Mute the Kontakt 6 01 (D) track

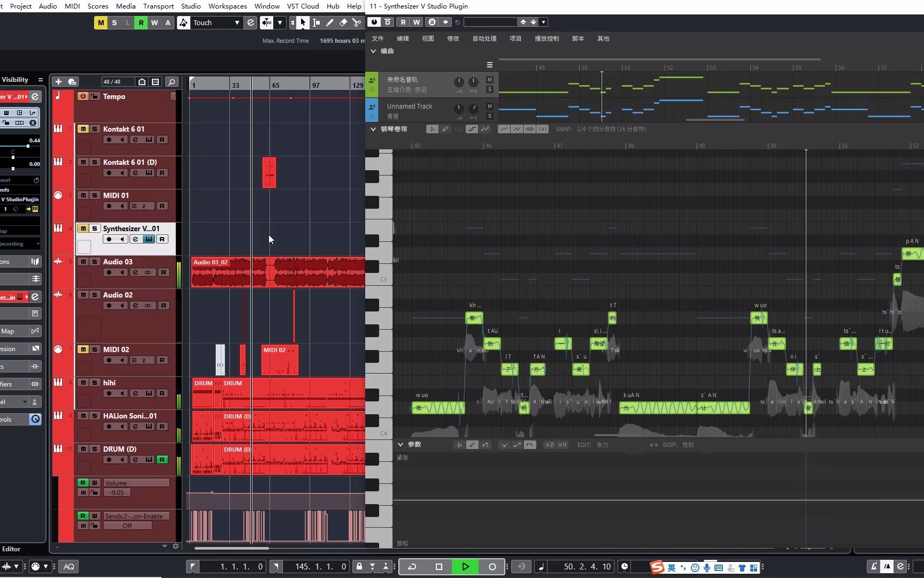click(x=83, y=162)
